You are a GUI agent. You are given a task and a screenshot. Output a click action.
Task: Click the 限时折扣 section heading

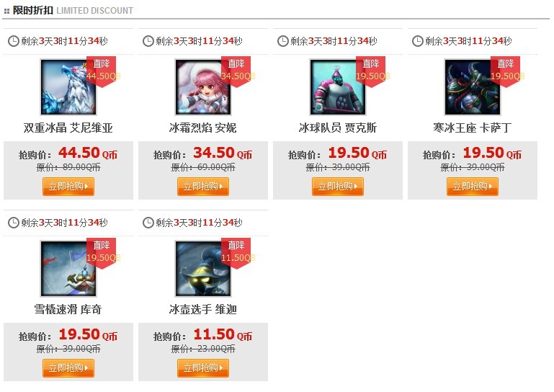33,10
